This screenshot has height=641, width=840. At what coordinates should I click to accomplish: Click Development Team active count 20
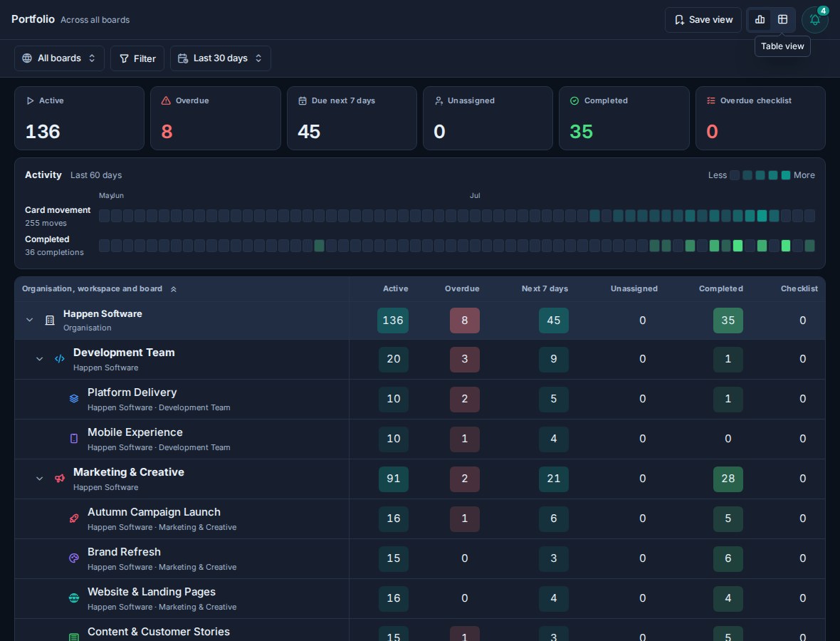(x=393, y=359)
